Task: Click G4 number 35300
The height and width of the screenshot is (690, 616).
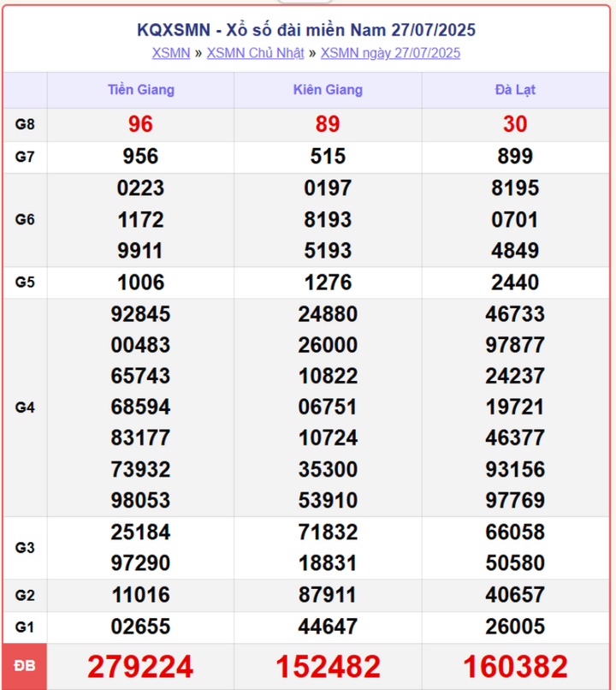Action: tap(328, 469)
